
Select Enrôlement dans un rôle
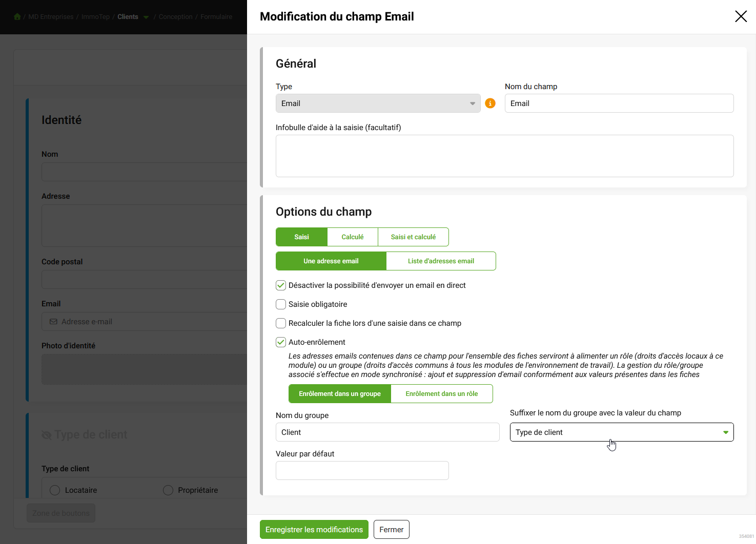pyautogui.click(x=442, y=394)
